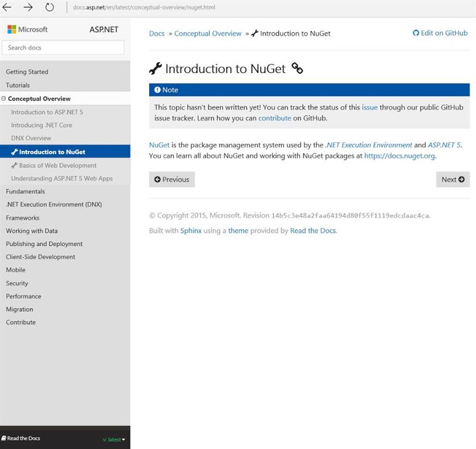Click the wrench icon in the page heading
This screenshot has width=476, height=449.
click(156, 68)
